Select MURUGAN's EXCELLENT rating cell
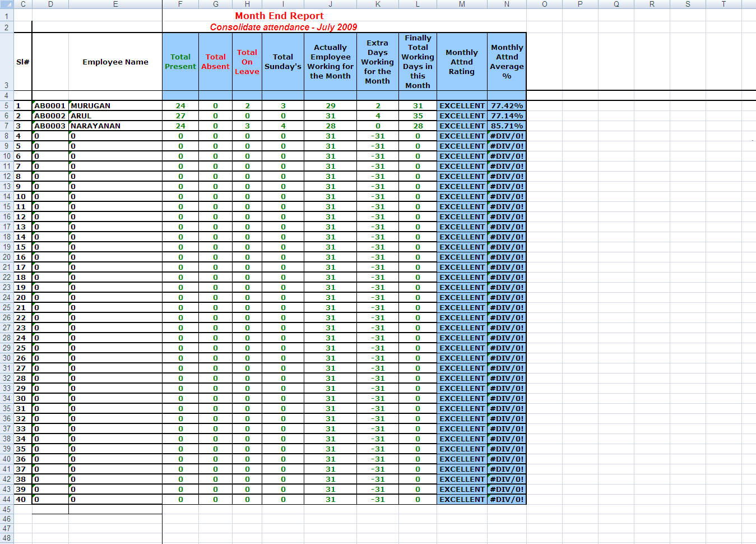Screen dimensions: 756x544 [461, 105]
